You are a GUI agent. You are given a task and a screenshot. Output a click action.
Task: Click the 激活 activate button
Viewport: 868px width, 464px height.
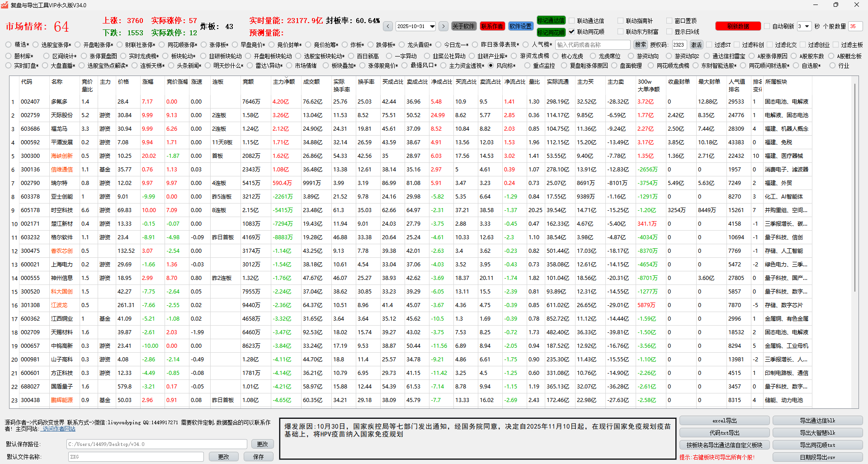point(697,45)
